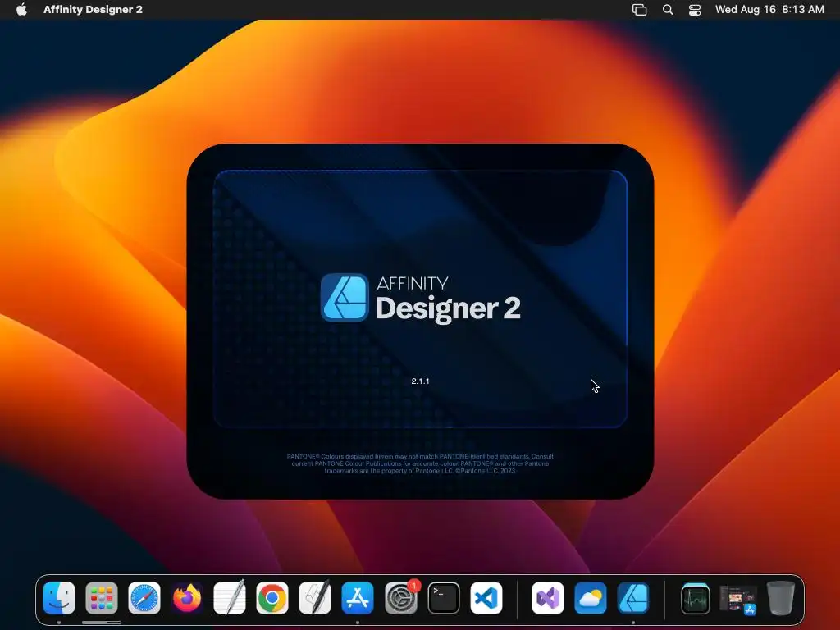Click the Designer 2 title on splash

[x=448, y=308]
